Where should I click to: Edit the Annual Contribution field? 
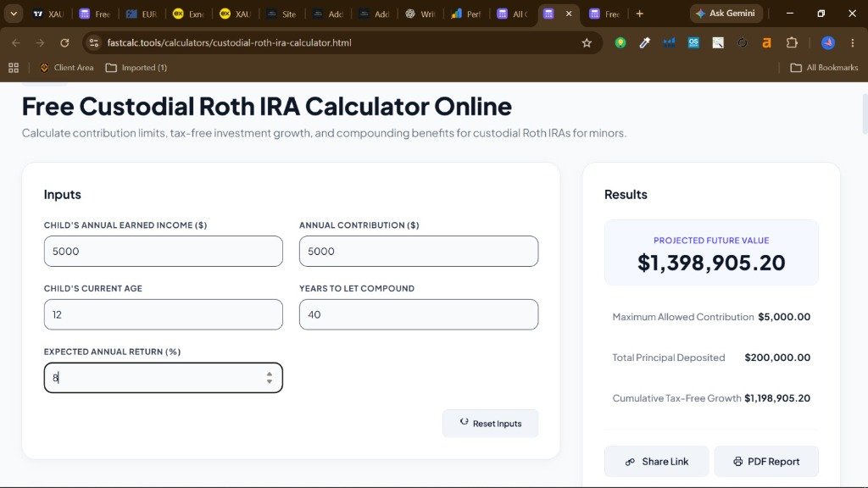pyautogui.click(x=419, y=251)
